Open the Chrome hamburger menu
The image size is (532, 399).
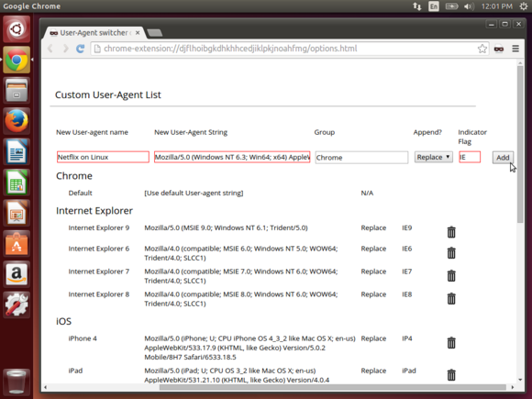click(515, 49)
